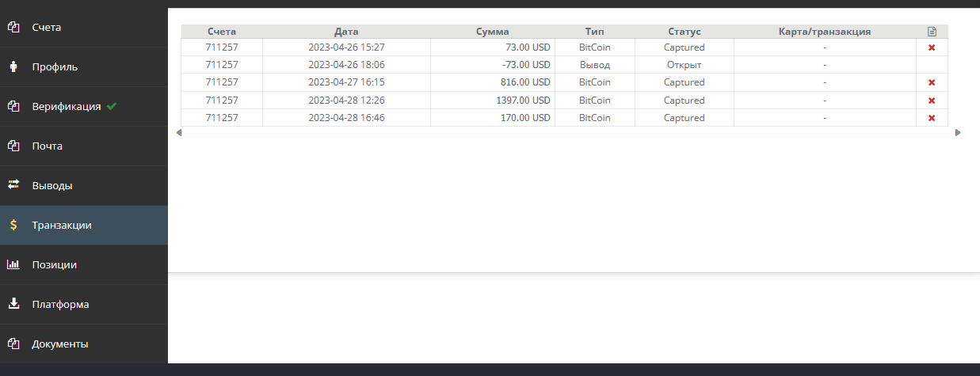Click the red X on 73.00 USD row
980x376 pixels.
[932, 47]
